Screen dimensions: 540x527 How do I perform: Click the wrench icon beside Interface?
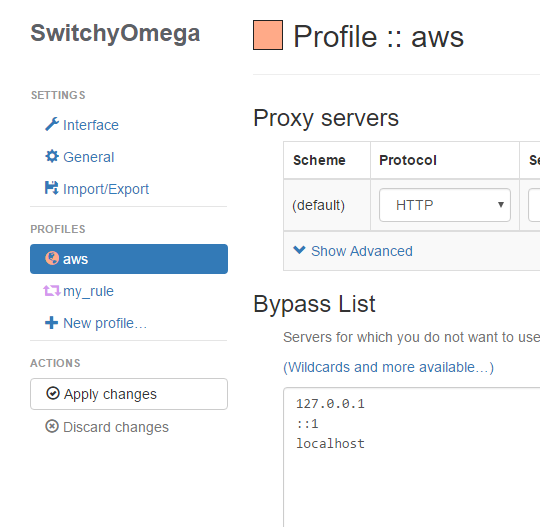point(52,124)
